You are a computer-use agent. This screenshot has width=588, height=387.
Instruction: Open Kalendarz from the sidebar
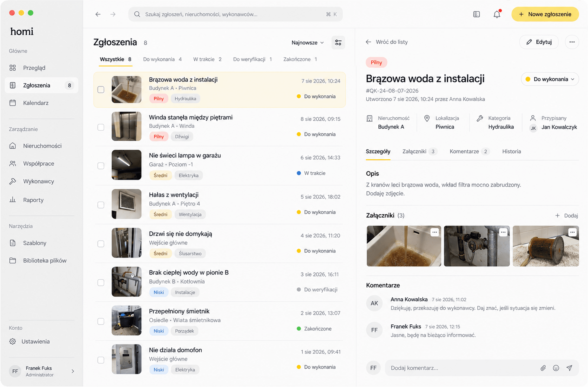coord(41,103)
